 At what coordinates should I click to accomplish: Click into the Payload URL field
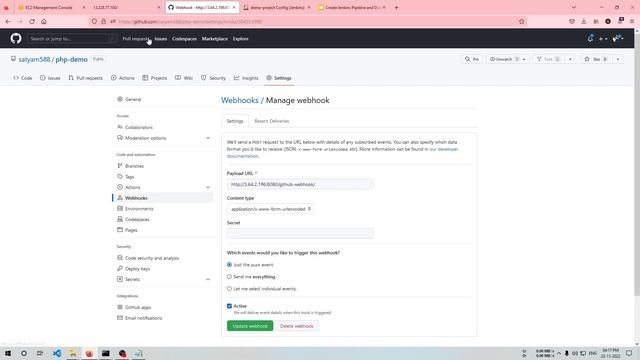[300, 184]
